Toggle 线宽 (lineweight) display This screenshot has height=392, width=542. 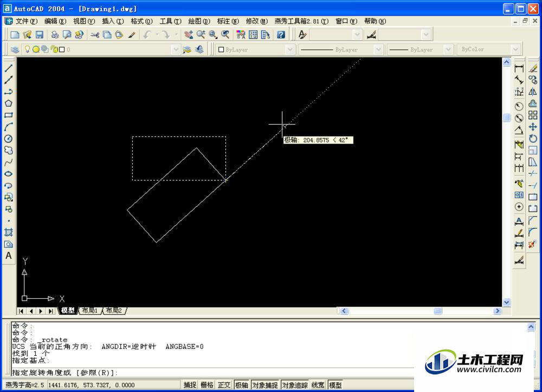(318, 385)
